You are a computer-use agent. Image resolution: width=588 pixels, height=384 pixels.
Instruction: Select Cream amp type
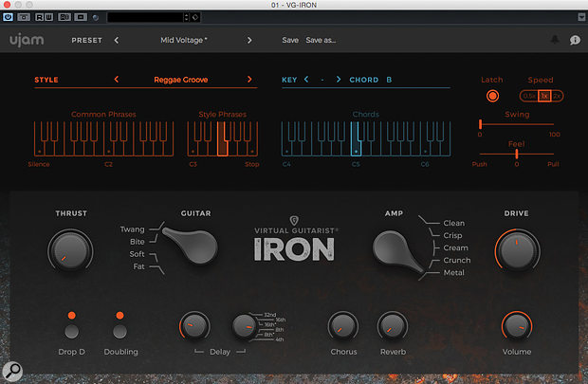point(455,247)
